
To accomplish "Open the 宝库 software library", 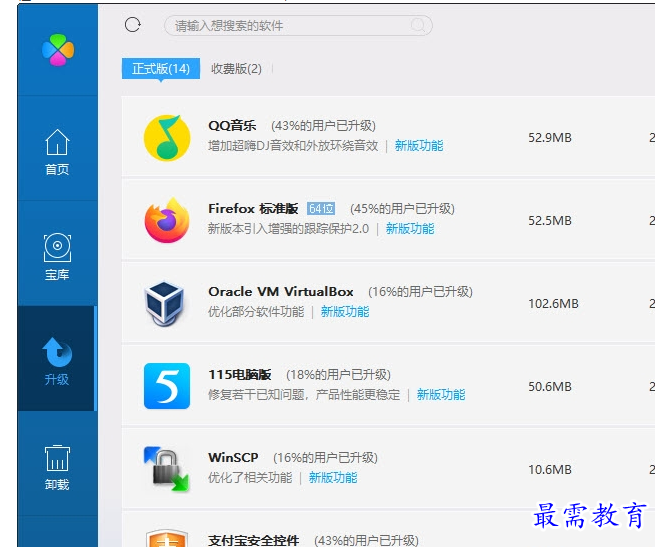I will click(x=57, y=257).
